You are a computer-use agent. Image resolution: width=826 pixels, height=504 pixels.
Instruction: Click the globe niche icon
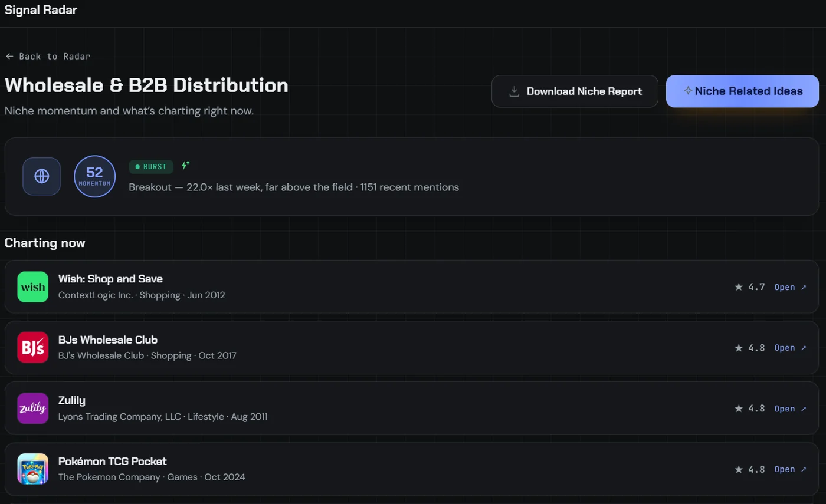coord(41,176)
